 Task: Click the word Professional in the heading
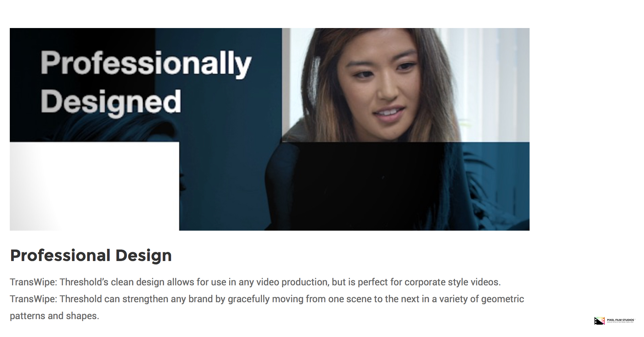(x=60, y=256)
